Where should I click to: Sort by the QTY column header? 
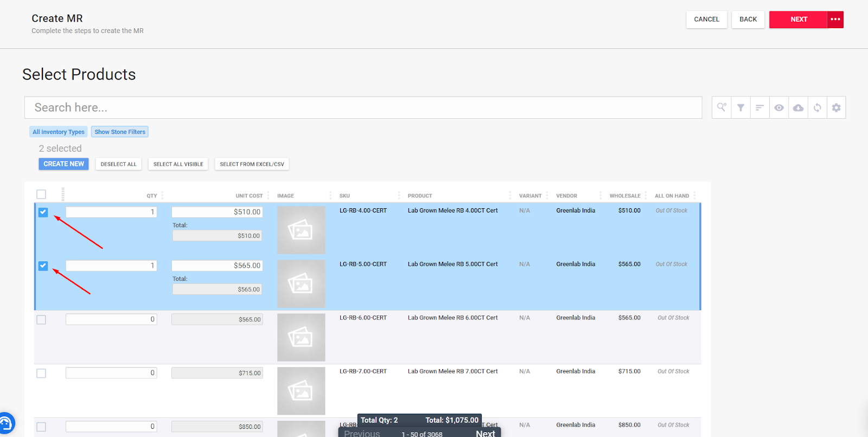point(152,196)
